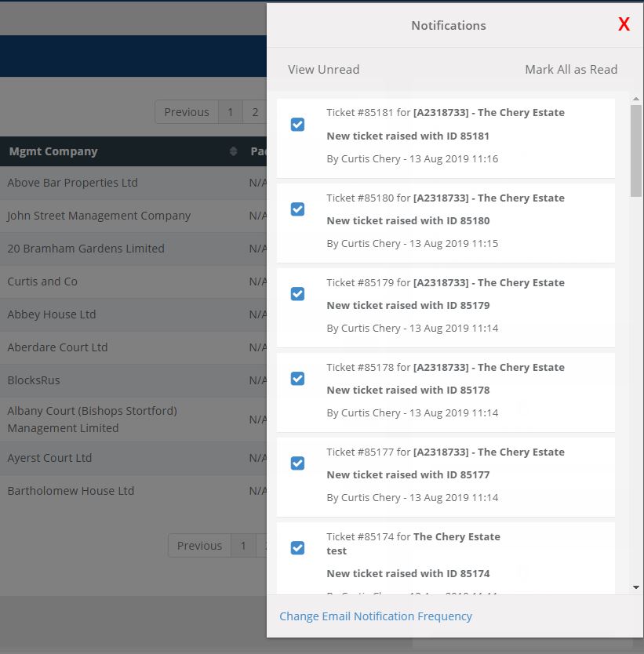
Task: Go to page 2 in top pagination
Action: [x=255, y=112]
